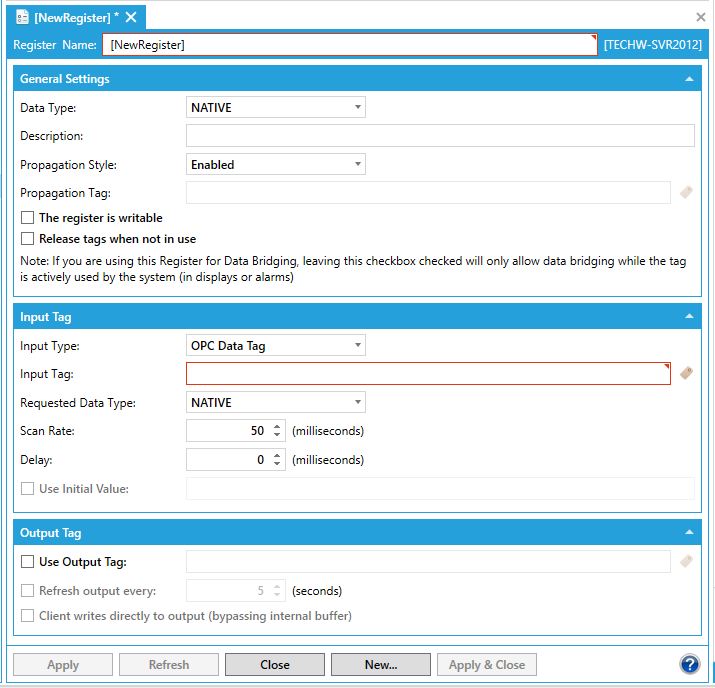This screenshot has width=715, height=688.
Task: Open the Propagation Style dropdown
Action: click(x=275, y=165)
